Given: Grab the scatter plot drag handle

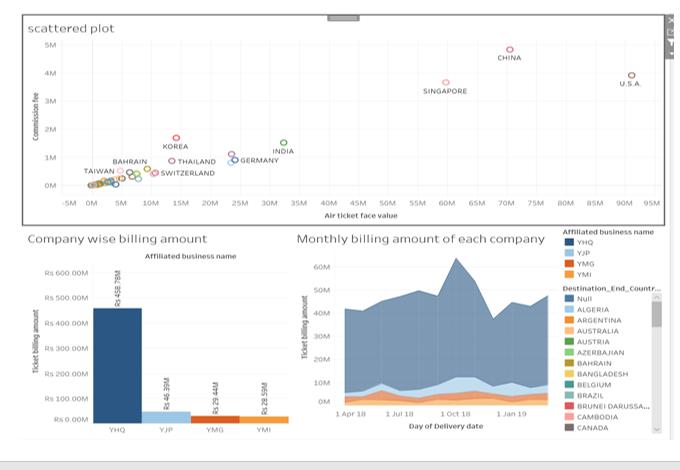Looking at the screenshot, I should pos(343,18).
